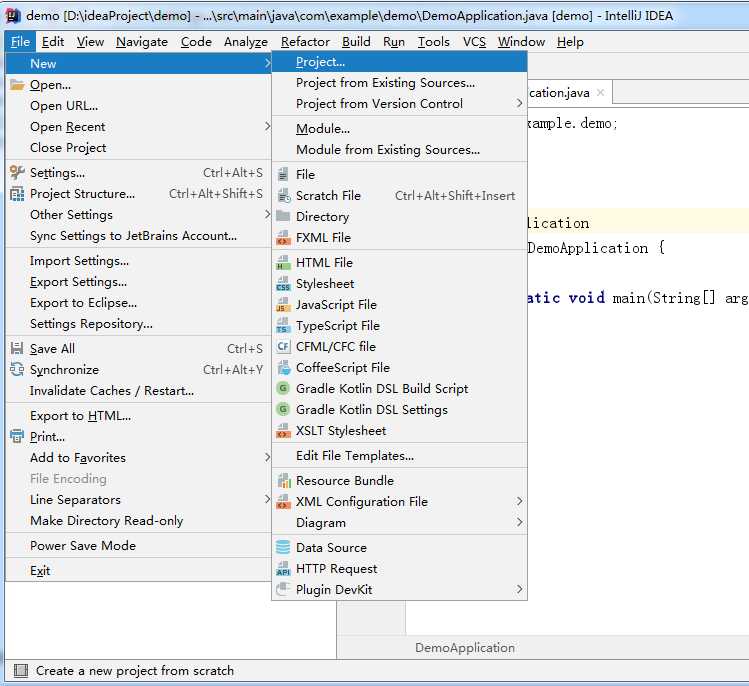
Task: Click the Print printer icon
Action: (17, 436)
